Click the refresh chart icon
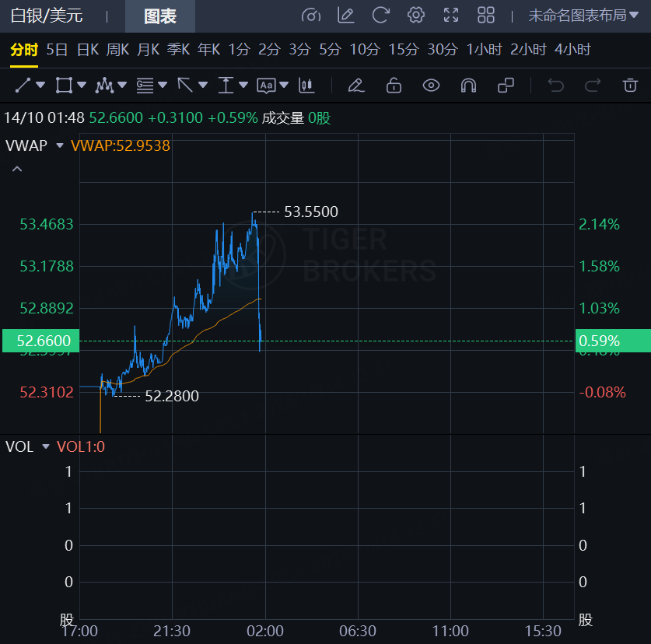This screenshot has width=651, height=644. [x=380, y=16]
